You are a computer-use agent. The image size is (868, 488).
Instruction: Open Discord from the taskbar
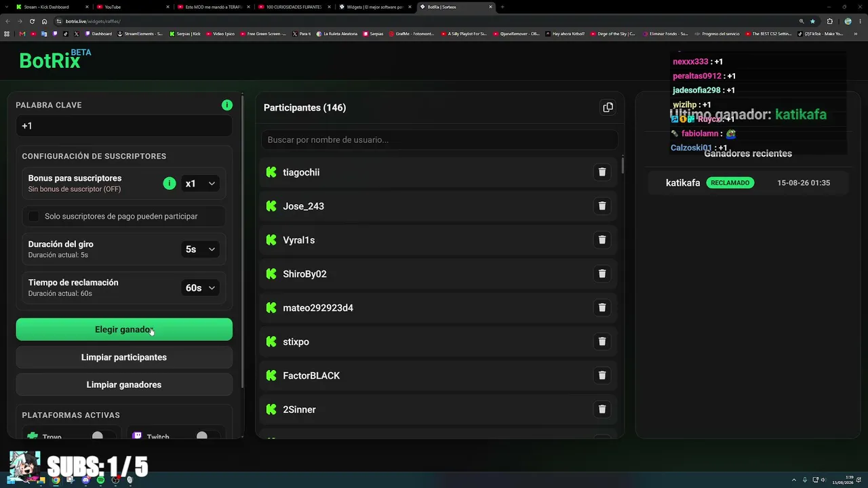point(85,480)
